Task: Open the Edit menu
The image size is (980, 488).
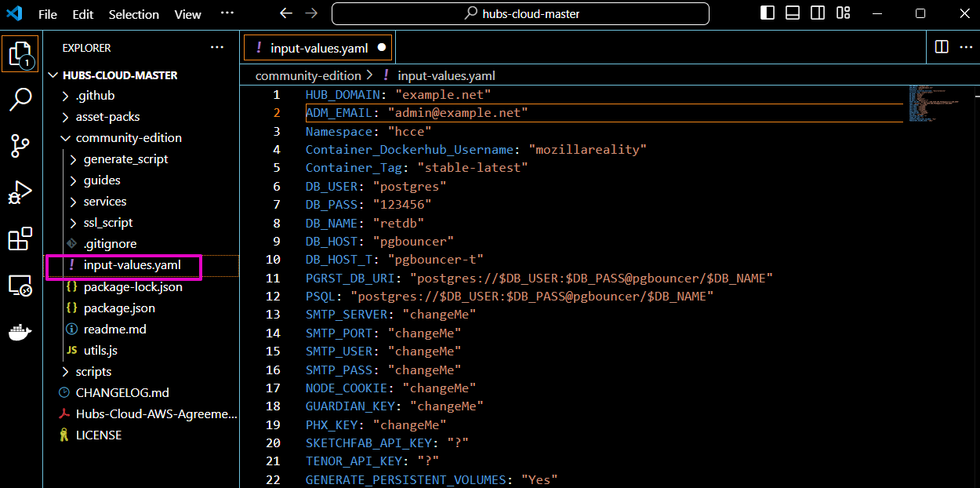Action: point(82,14)
